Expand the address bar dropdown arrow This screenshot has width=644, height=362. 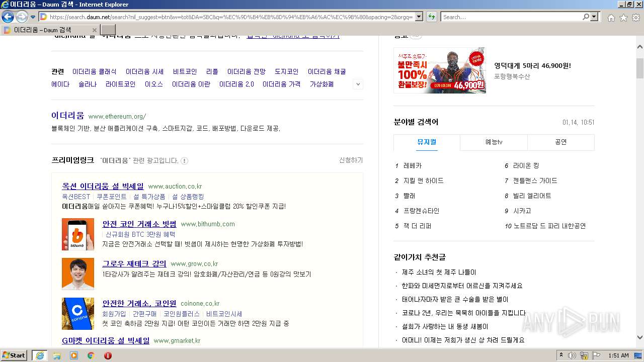[419, 17]
